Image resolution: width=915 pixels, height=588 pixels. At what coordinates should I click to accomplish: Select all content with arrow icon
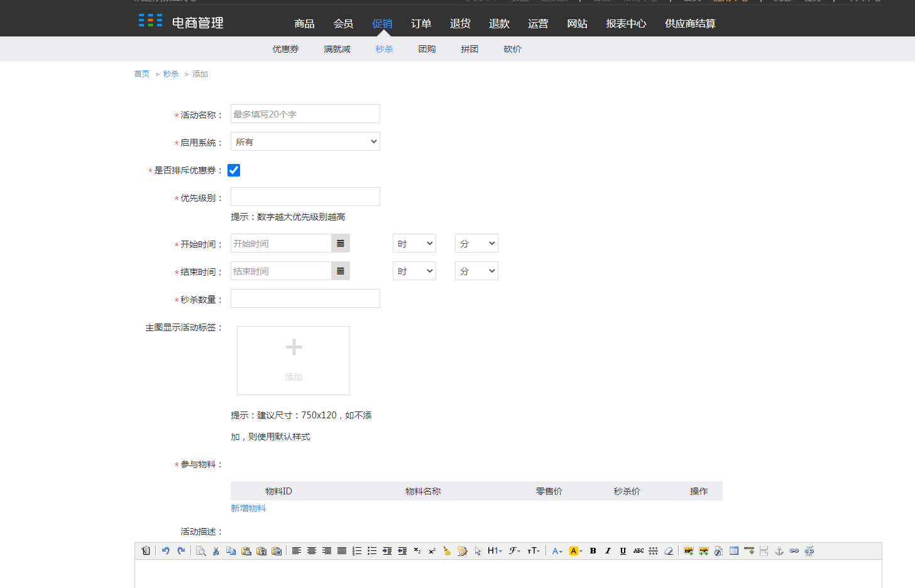pos(478,551)
